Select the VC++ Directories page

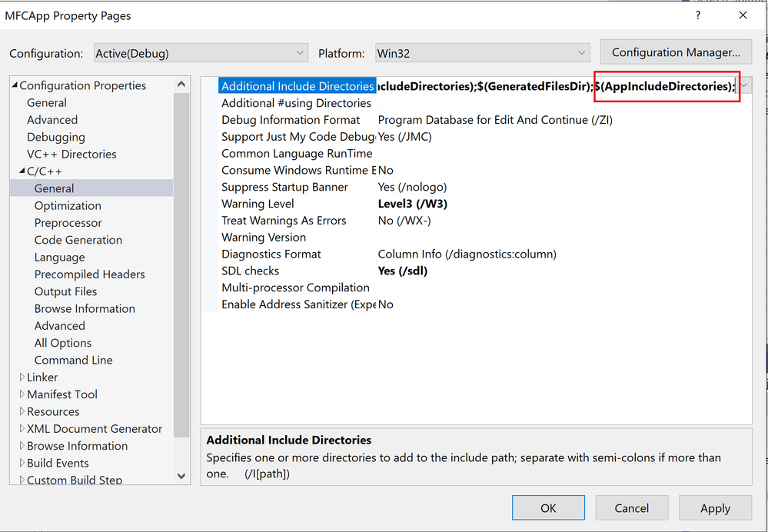click(x=71, y=155)
